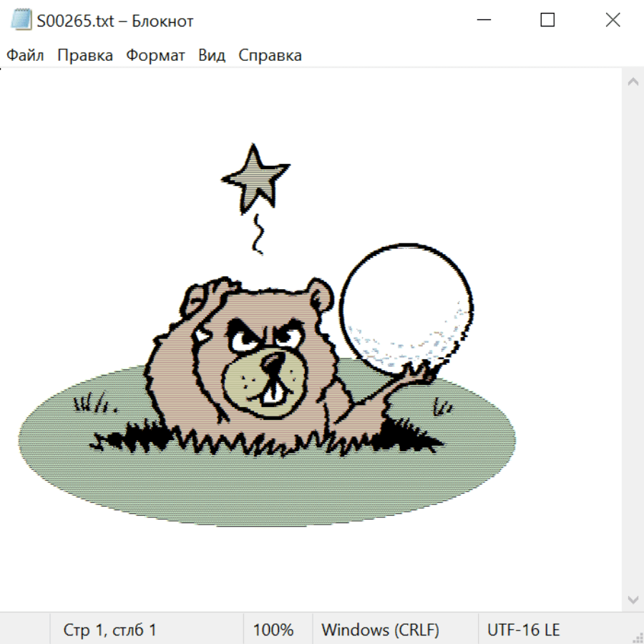Screen dimensions: 644x644
Task: Open the Справка menu
Action: click(270, 56)
